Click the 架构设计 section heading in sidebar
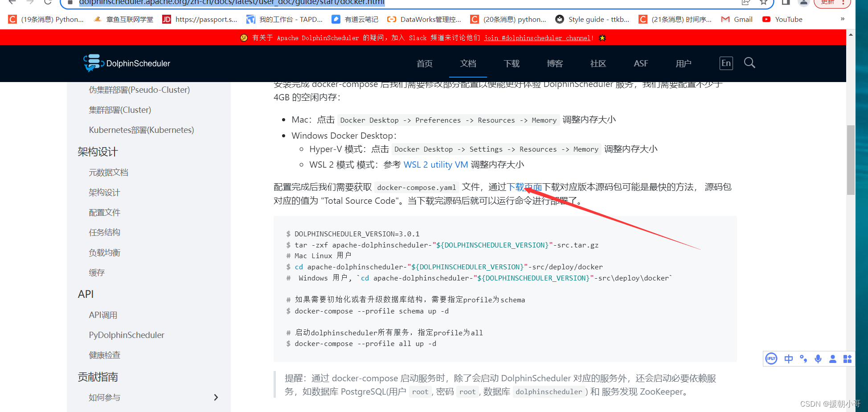Image resolution: width=868 pixels, height=412 pixels. pos(98,152)
